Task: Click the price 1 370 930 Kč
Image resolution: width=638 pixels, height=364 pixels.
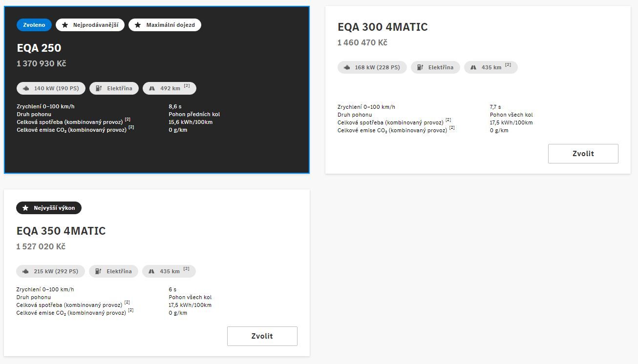Action: pos(42,63)
